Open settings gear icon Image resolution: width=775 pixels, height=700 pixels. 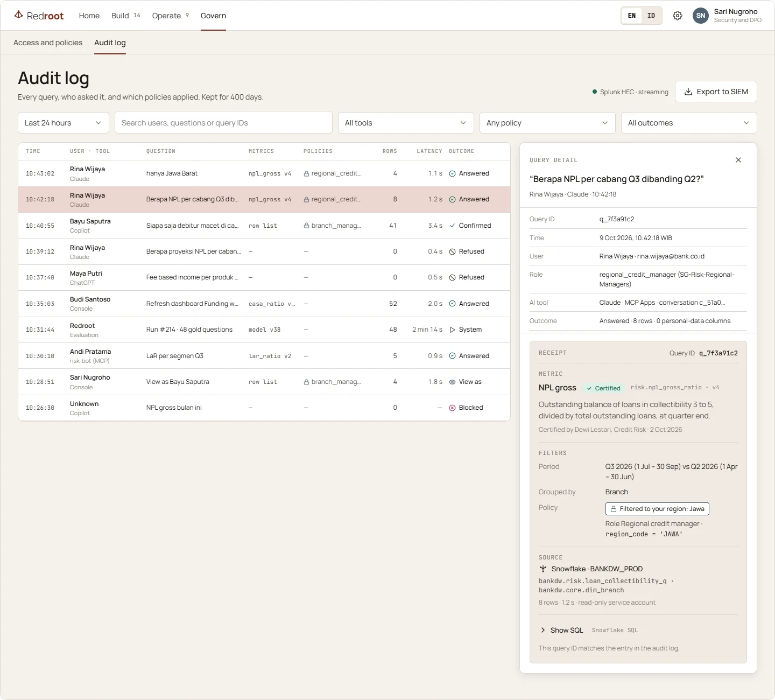678,16
